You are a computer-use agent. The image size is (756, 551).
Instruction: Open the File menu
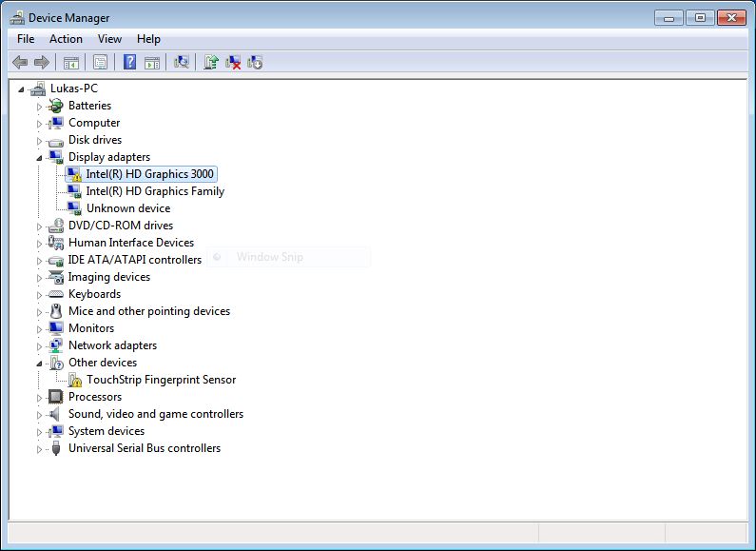(x=26, y=39)
